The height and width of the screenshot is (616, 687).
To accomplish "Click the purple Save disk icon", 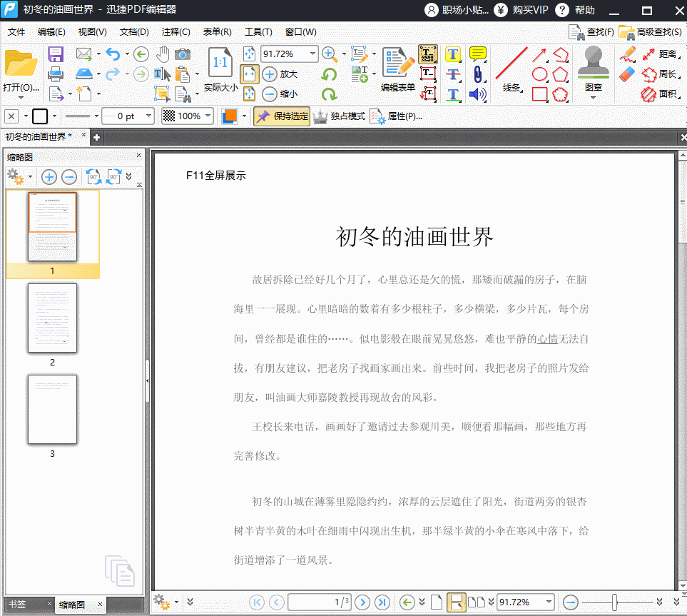I will click(56, 54).
